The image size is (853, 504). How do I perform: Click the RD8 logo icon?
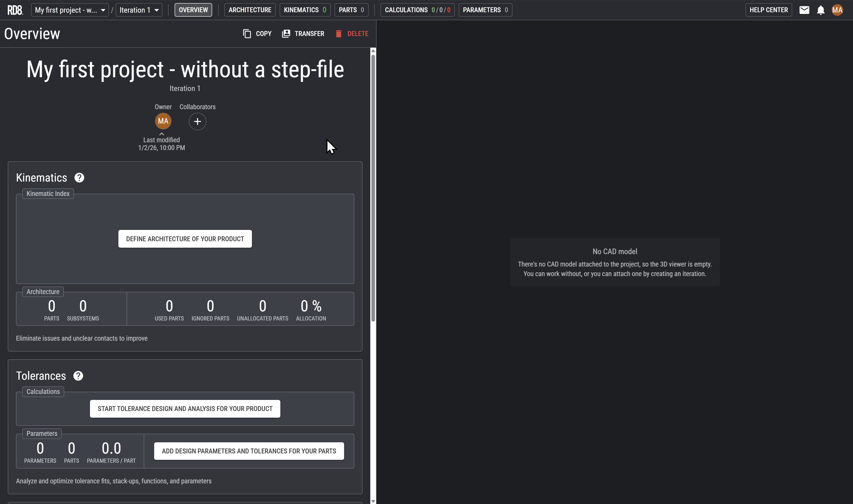point(15,10)
